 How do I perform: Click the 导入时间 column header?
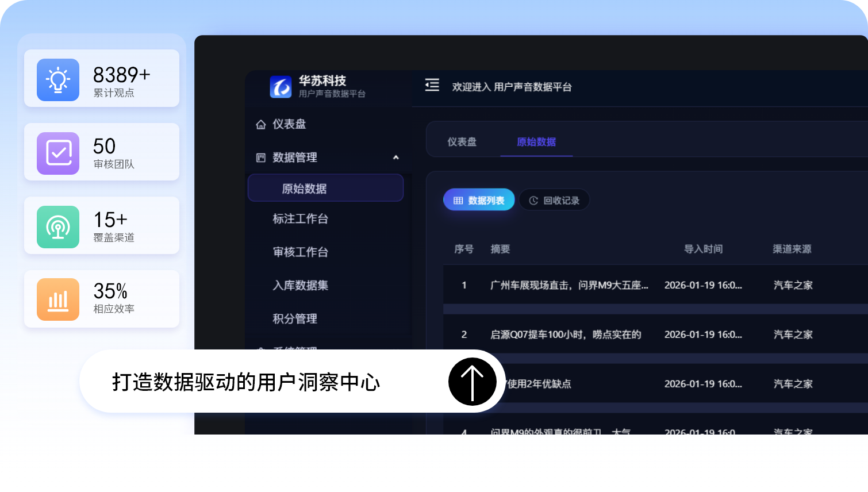[703, 249]
